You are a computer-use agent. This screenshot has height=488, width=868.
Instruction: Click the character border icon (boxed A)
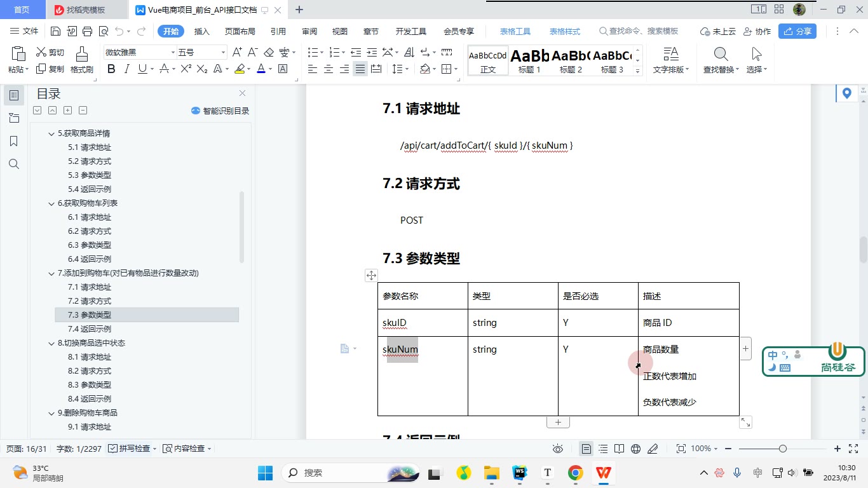(283, 69)
